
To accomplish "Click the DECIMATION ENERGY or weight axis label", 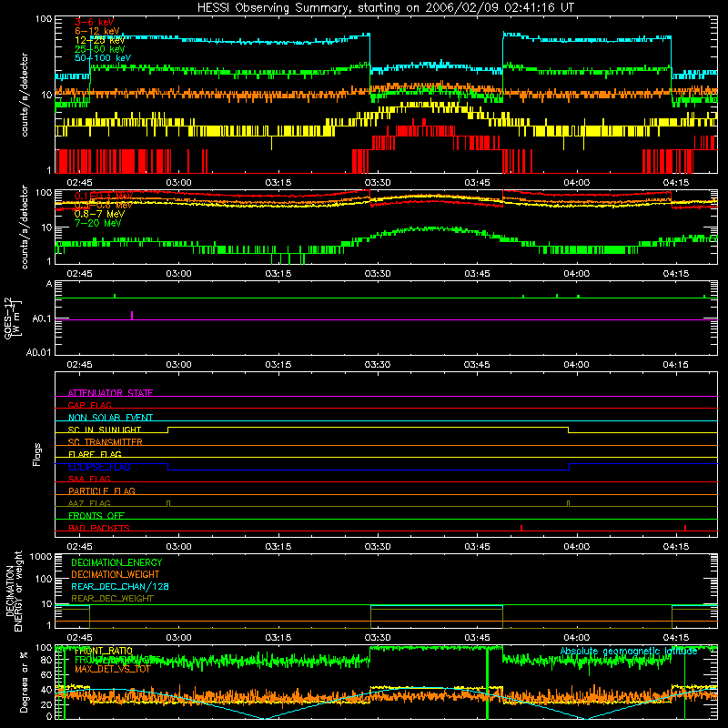I will click(14, 591).
